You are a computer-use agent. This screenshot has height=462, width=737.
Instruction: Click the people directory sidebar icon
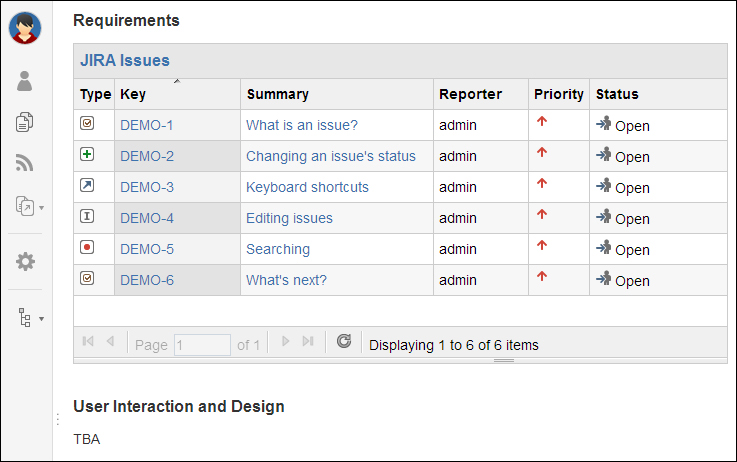[24, 81]
